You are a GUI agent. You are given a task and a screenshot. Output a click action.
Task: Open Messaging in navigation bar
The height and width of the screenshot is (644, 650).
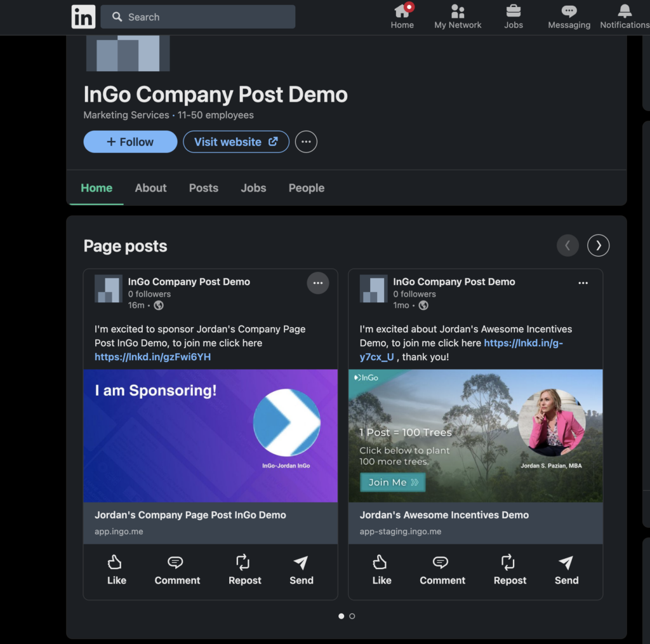pyautogui.click(x=569, y=17)
